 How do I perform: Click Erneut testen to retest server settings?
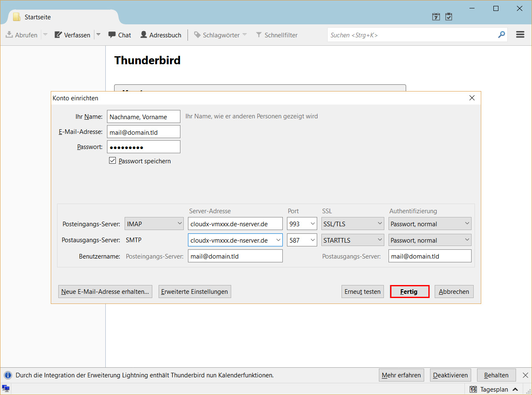pos(362,291)
